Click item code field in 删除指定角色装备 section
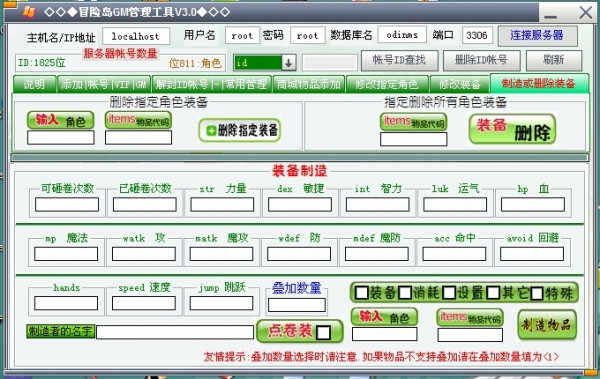The image size is (600, 379). [139, 137]
